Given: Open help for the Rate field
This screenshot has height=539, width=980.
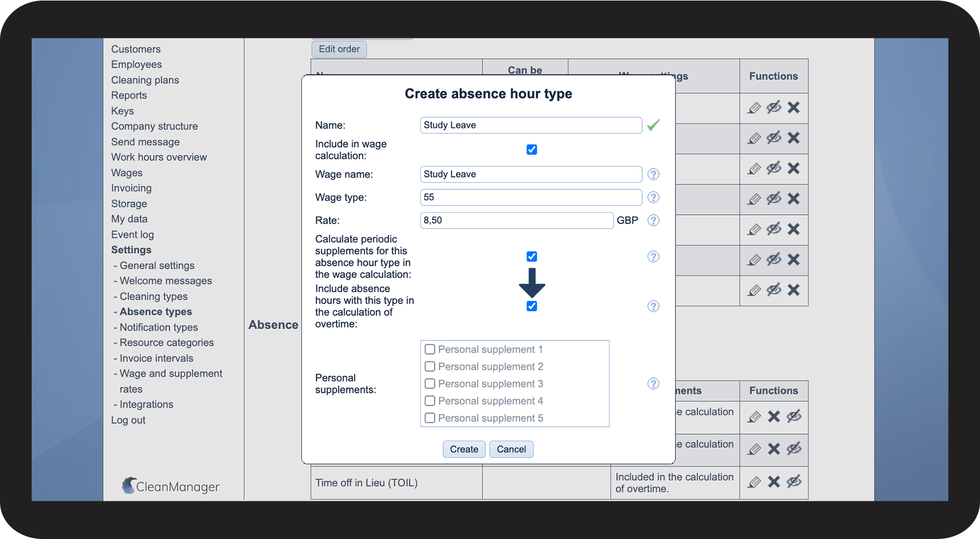Looking at the screenshot, I should [653, 220].
